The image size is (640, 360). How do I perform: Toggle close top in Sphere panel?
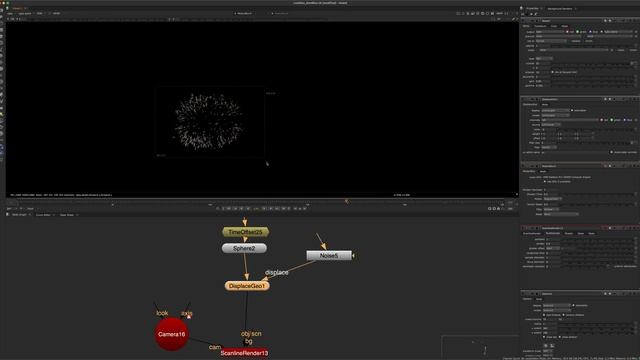(x=544, y=337)
